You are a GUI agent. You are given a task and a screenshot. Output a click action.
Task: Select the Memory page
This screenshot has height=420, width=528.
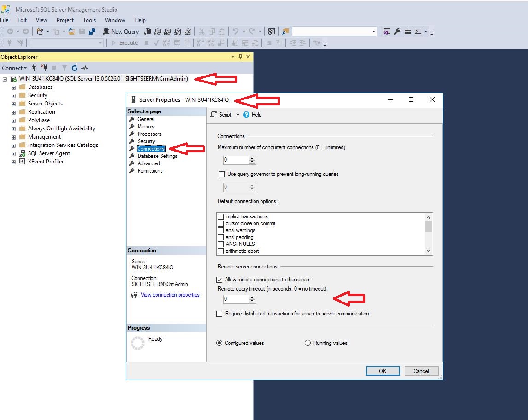[146, 127]
